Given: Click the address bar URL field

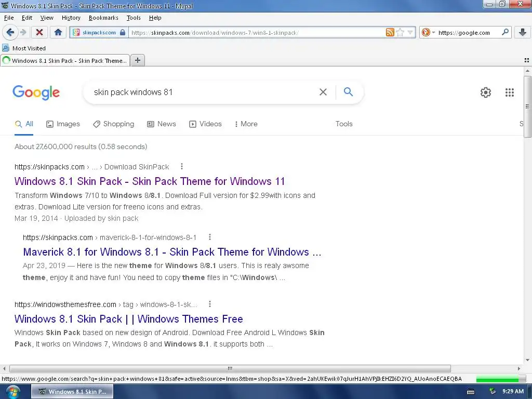Looking at the screenshot, I should [x=257, y=33].
